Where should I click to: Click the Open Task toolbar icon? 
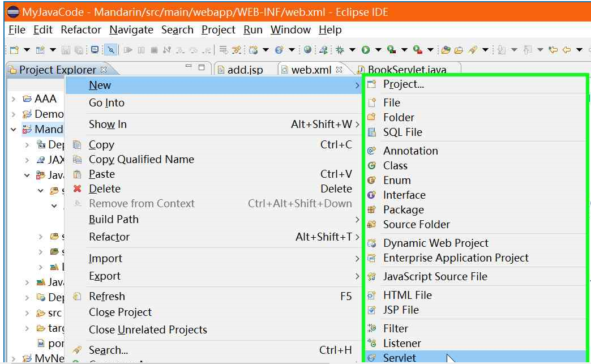tap(459, 50)
